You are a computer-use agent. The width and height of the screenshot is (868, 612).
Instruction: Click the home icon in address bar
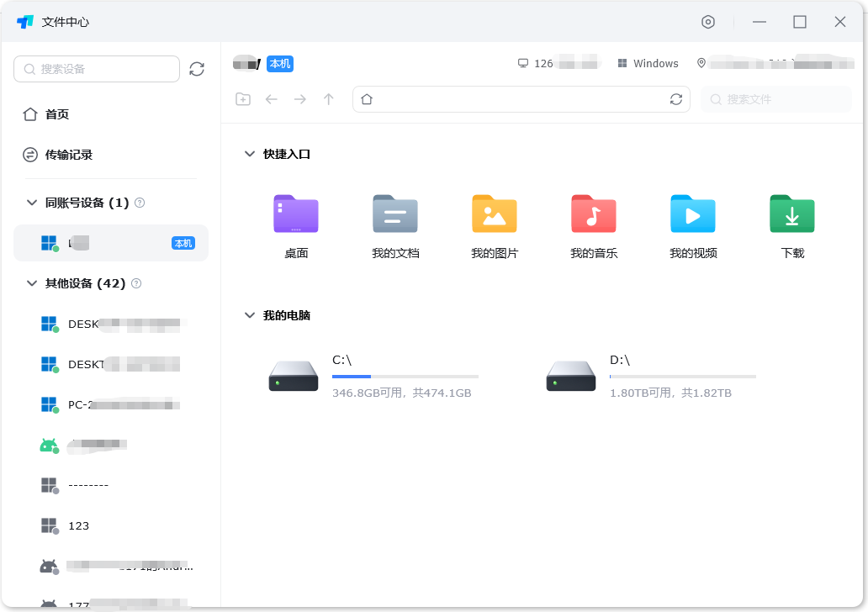[367, 99]
